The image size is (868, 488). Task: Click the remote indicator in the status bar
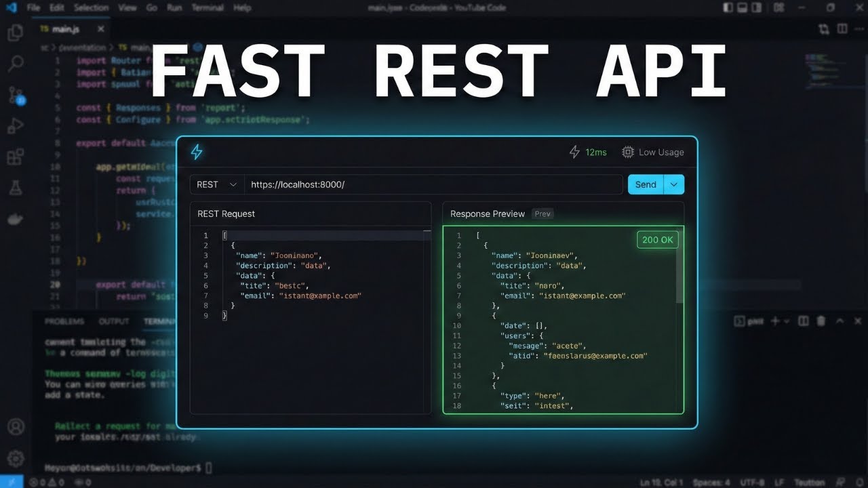point(12,482)
